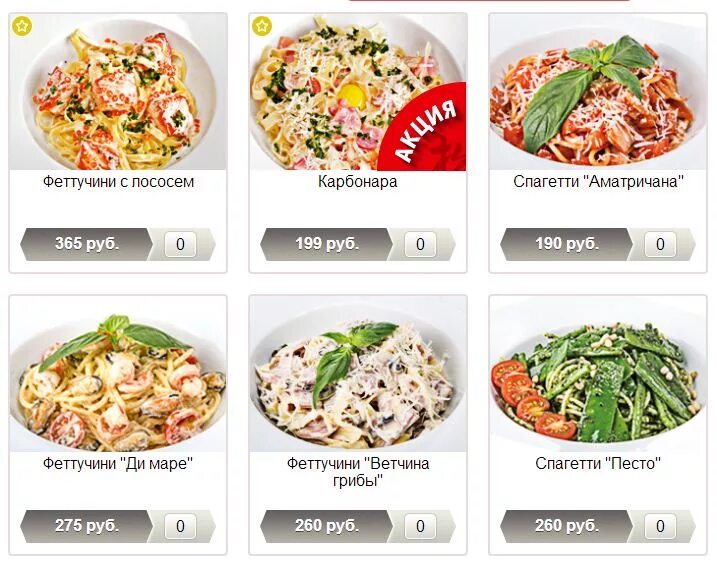Click the star icon on the Карбонара card
Screen dimensions: 717x574
pyautogui.click(x=262, y=26)
